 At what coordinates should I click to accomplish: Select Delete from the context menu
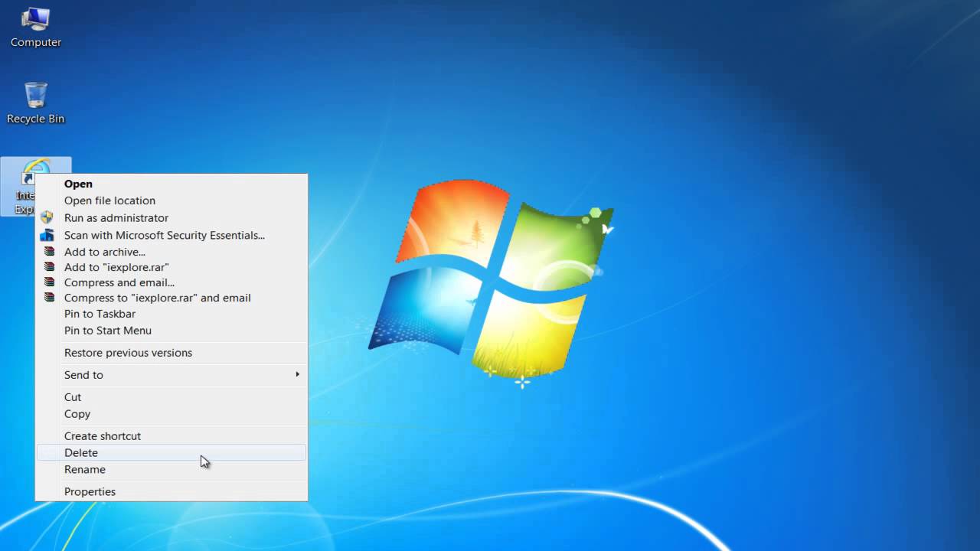(171, 453)
